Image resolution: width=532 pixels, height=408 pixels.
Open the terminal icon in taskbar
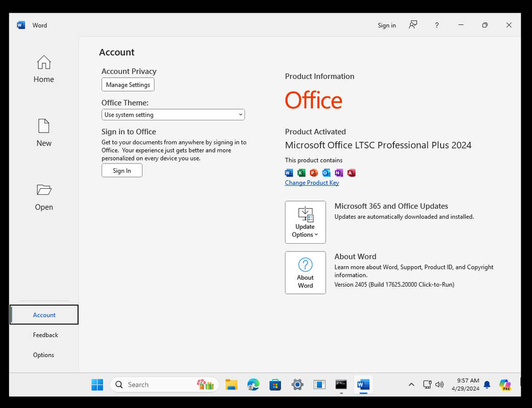pos(341,385)
